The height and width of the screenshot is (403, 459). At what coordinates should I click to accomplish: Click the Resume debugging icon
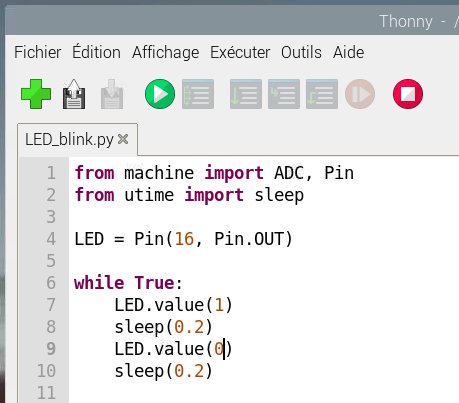pos(360,94)
